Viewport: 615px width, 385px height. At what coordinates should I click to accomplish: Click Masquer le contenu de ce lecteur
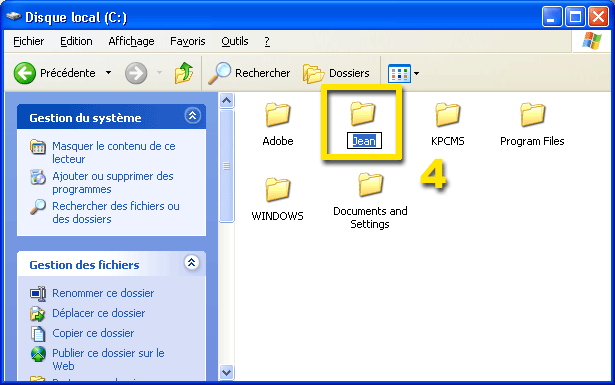[114, 153]
